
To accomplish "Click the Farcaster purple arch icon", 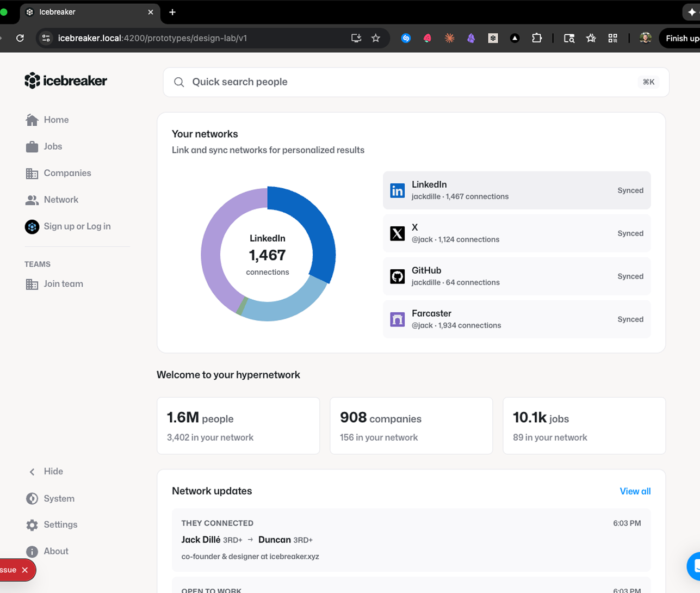I will tap(397, 319).
